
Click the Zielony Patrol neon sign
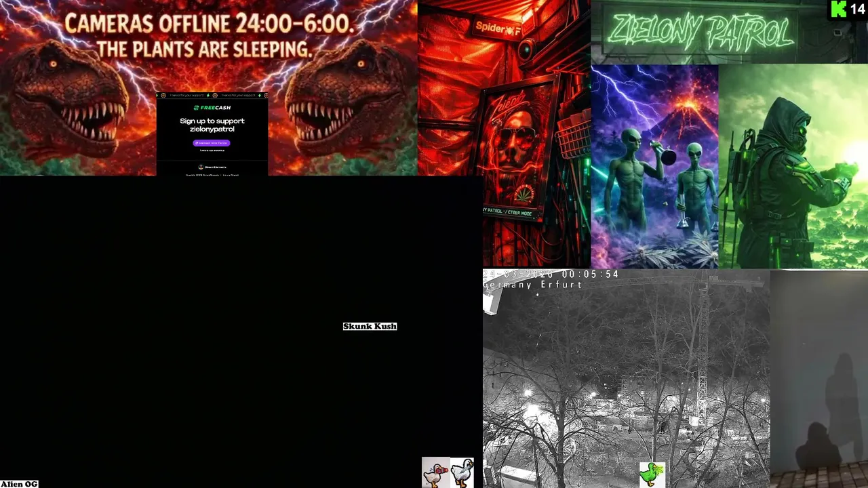point(700,32)
